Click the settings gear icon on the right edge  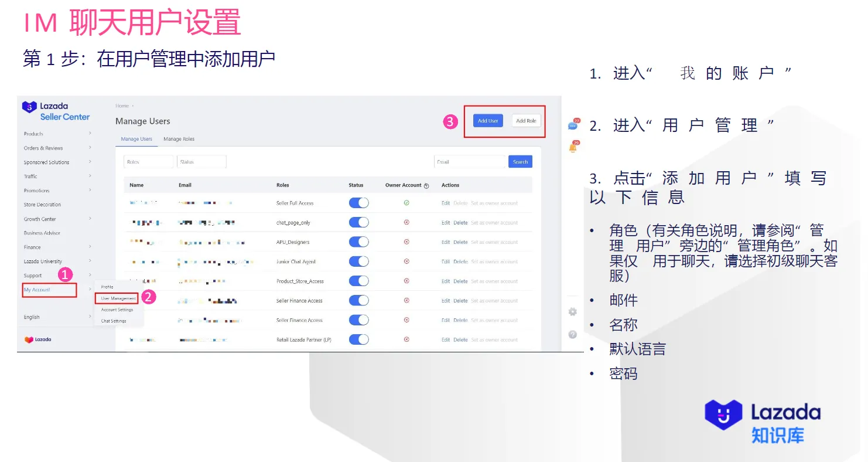[572, 311]
